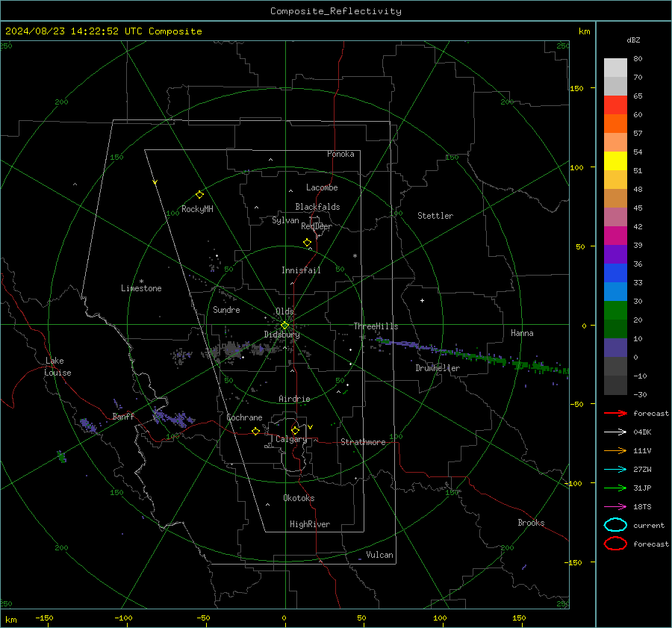Click yellow diamond marker below RedDeer

(308, 243)
